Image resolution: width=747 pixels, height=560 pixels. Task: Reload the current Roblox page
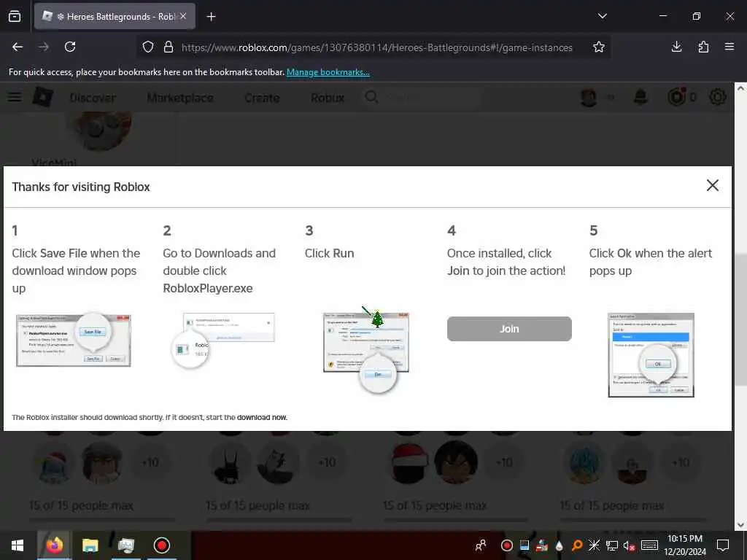pyautogui.click(x=70, y=47)
